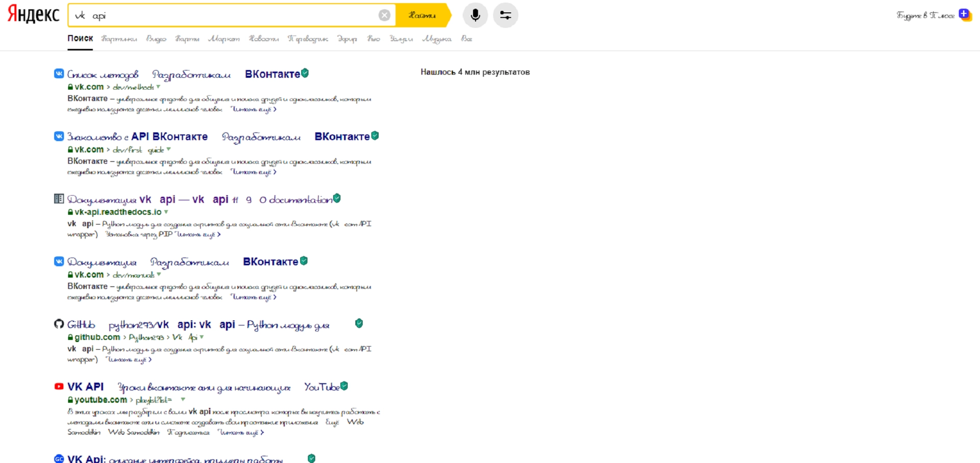Click the GitHub favicon next to the python273 result
This screenshot has width=980, height=463.
pyautogui.click(x=59, y=324)
